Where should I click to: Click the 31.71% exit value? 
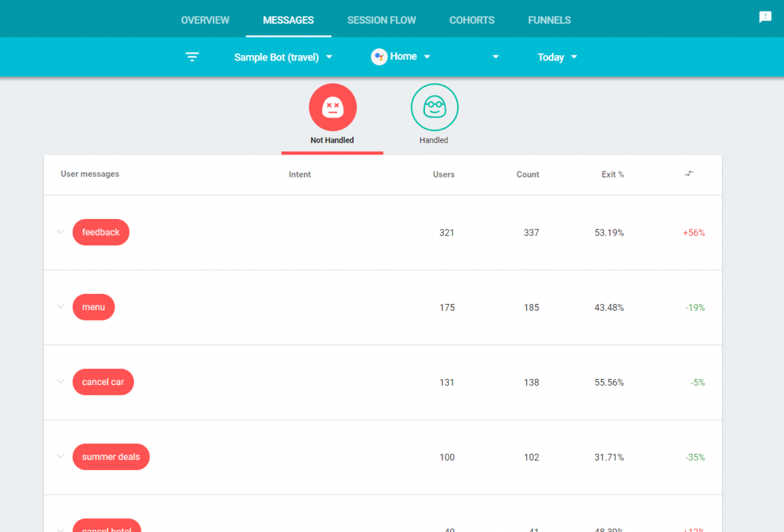click(609, 458)
